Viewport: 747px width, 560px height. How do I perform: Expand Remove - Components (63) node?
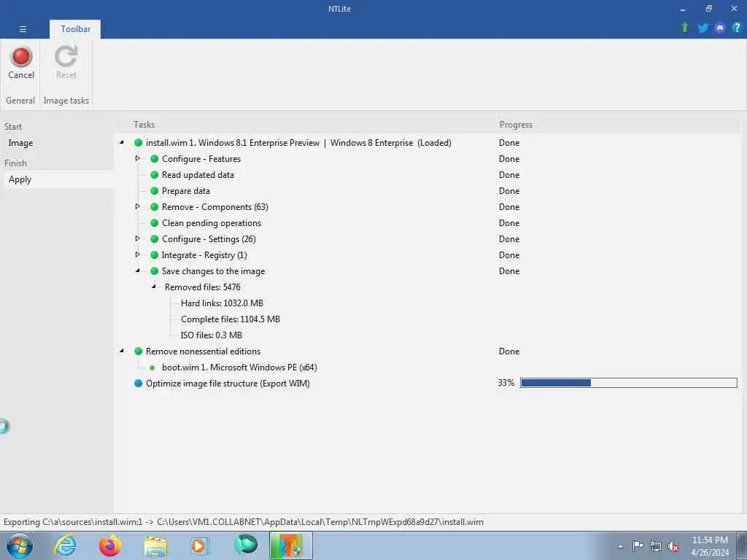click(x=138, y=206)
